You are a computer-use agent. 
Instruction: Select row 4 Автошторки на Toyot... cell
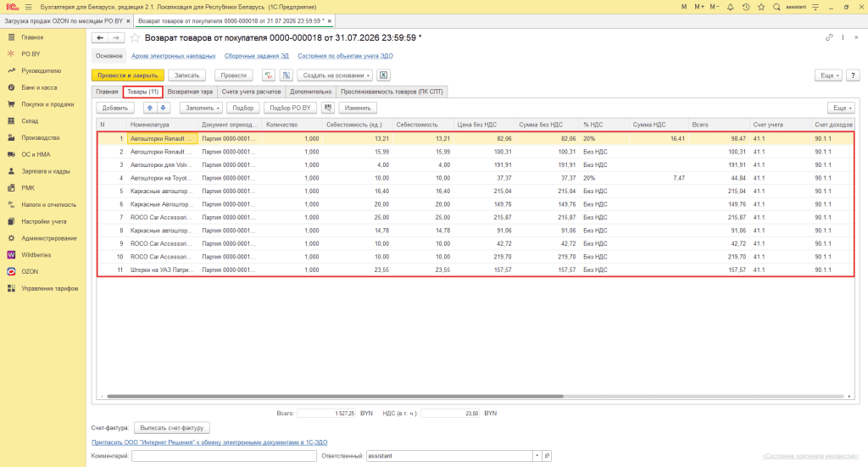point(162,178)
